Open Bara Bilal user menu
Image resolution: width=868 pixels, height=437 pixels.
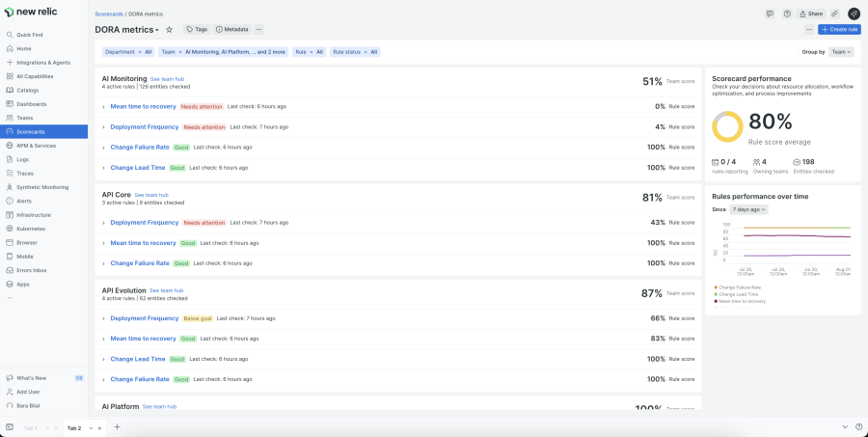43,406
